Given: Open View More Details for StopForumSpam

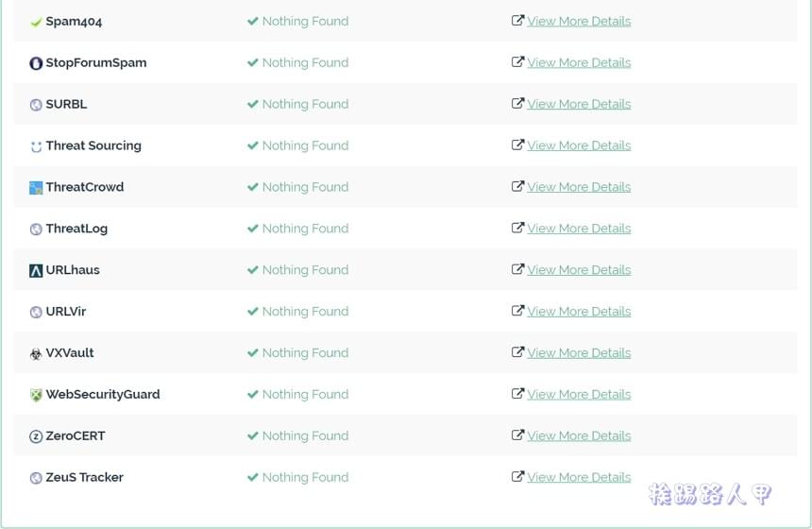Looking at the screenshot, I should (579, 62).
